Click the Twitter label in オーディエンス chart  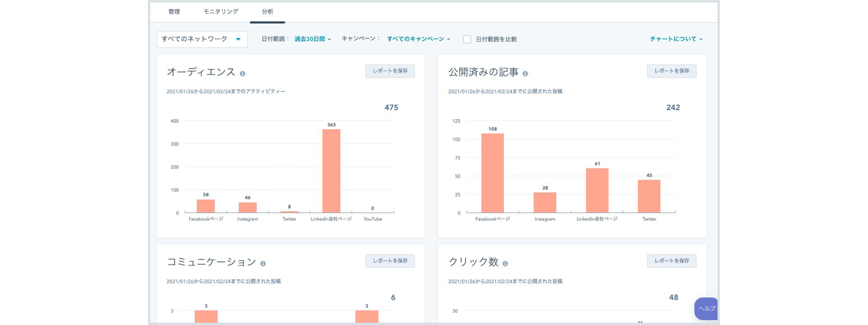click(289, 219)
